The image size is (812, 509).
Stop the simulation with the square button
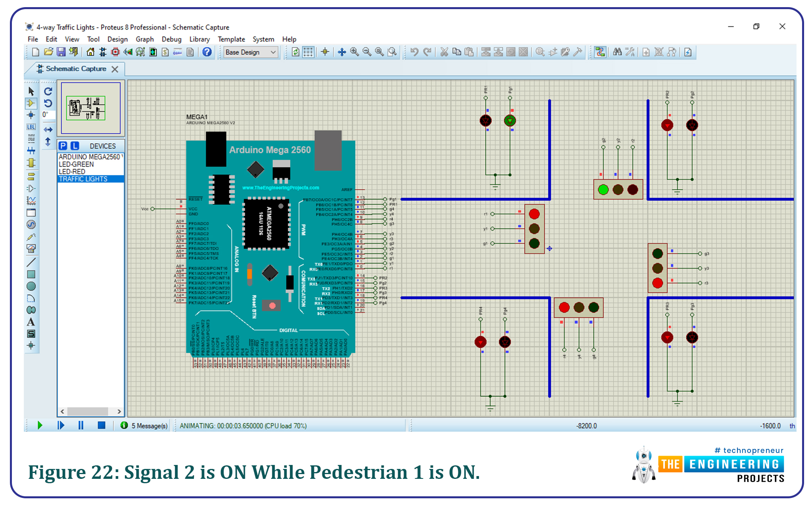(x=101, y=425)
